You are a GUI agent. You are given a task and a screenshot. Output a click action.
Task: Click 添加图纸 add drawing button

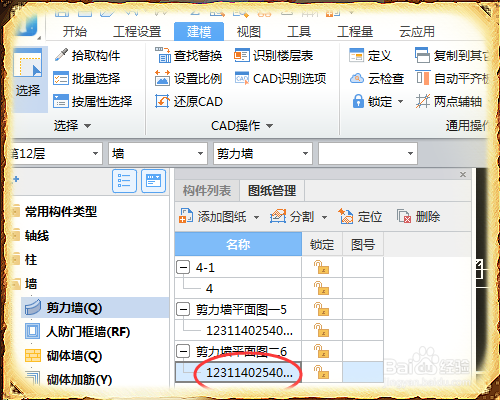[213, 217]
